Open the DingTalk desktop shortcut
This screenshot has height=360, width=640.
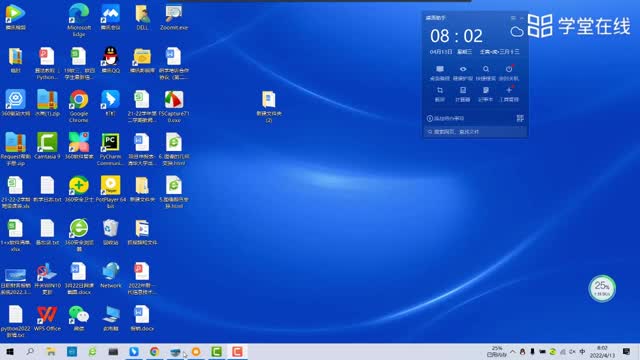click(111, 103)
